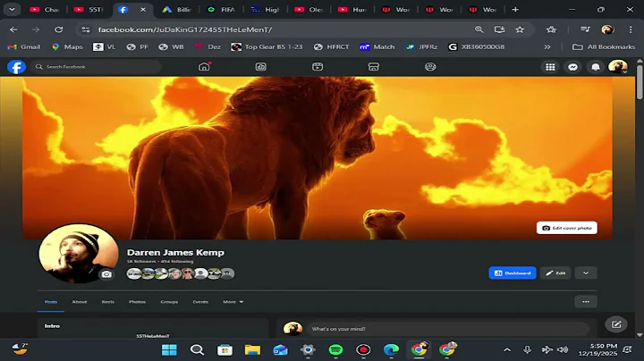Click the new message compose icon
This screenshot has height=361, width=644.
point(616,324)
